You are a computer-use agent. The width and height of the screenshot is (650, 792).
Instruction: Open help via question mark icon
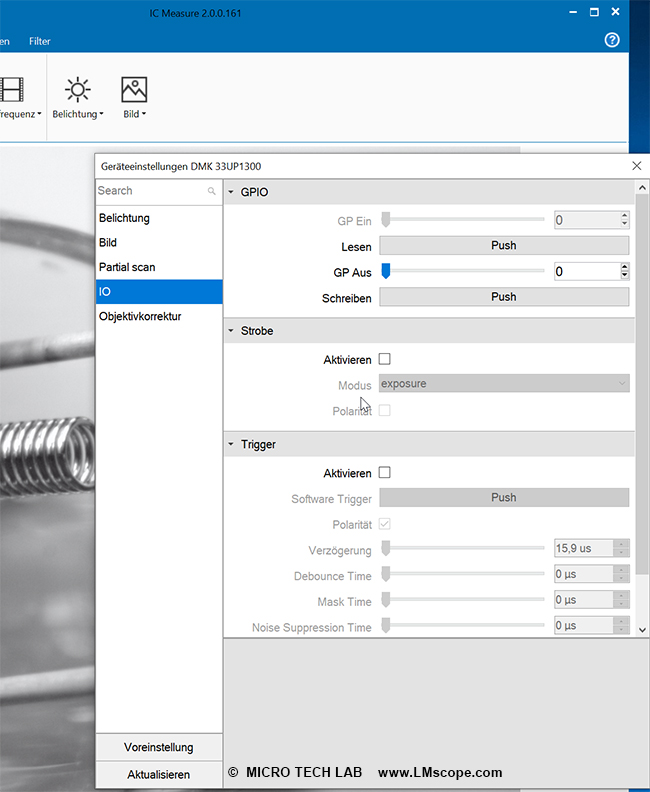click(x=612, y=40)
